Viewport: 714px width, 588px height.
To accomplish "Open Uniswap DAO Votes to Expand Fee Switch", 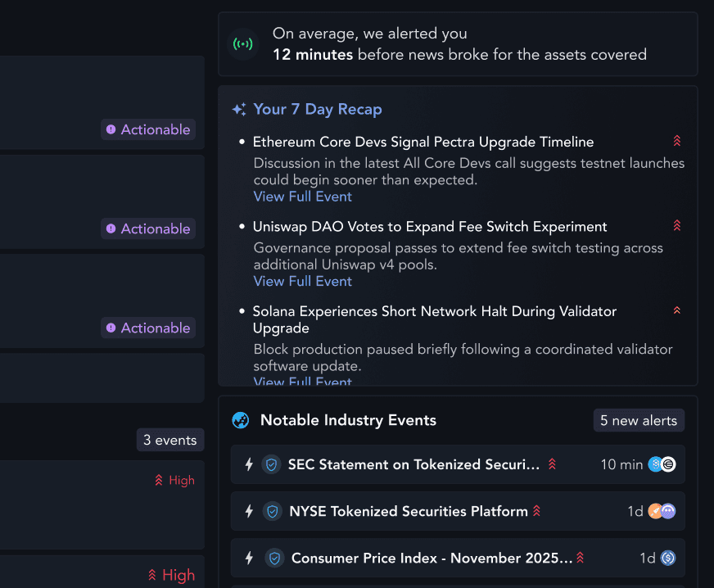I will click(x=430, y=227).
